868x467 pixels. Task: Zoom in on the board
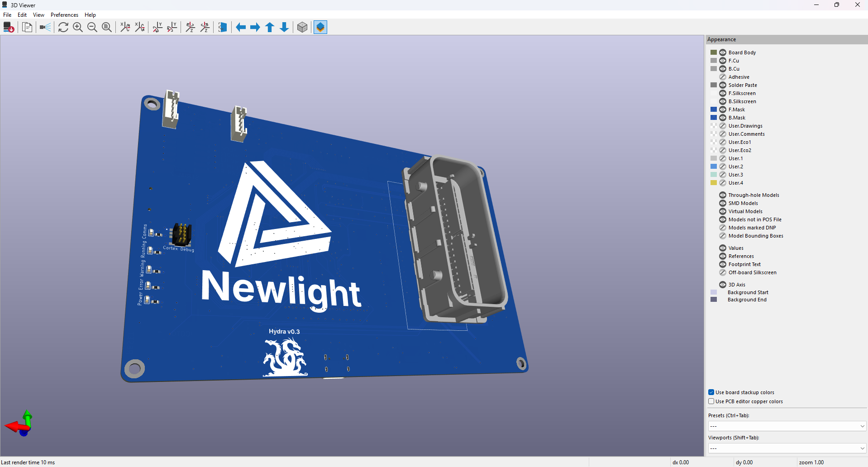click(x=78, y=28)
